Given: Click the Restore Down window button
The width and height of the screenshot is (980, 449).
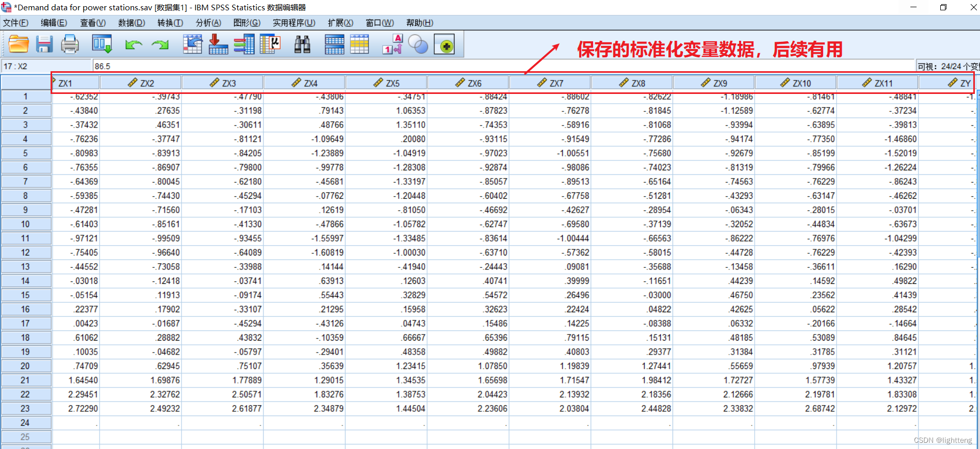Looking at the screenshot, I should [943, 7].
